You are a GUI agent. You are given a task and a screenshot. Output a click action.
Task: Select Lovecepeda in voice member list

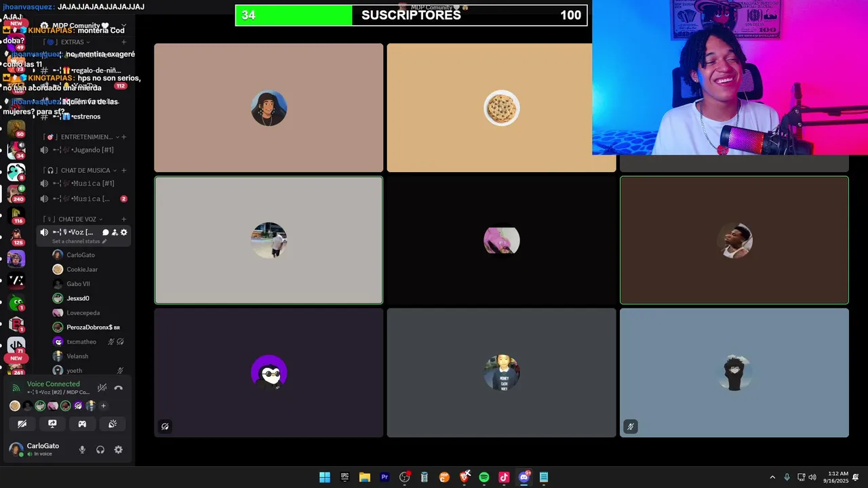coord(90,313)
